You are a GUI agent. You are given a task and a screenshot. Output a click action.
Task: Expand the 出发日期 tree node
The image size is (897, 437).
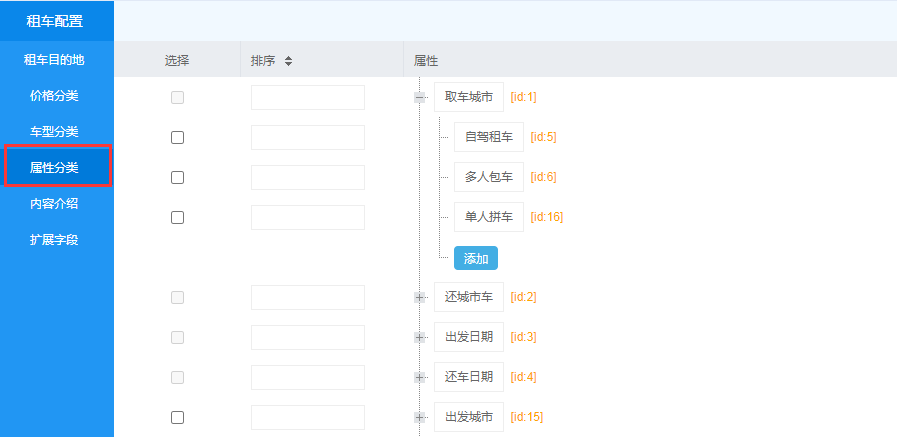coord(420,337)
